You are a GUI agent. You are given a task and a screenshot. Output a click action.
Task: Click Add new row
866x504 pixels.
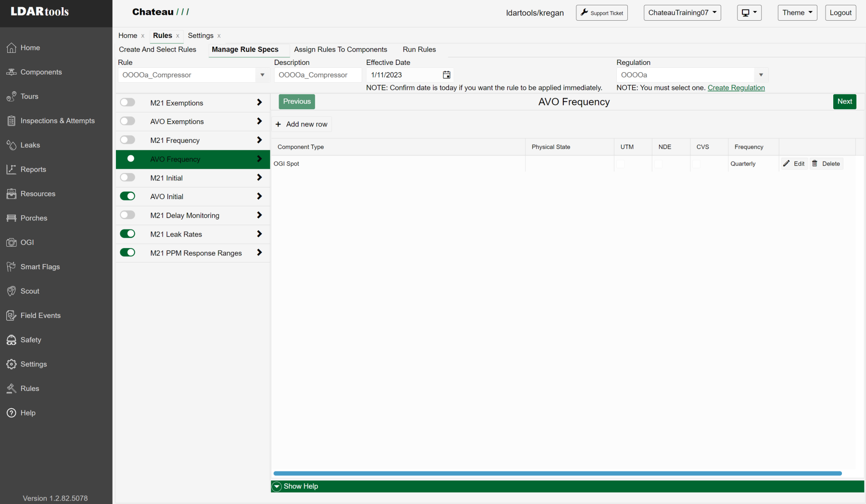click(x=302, y=124)
